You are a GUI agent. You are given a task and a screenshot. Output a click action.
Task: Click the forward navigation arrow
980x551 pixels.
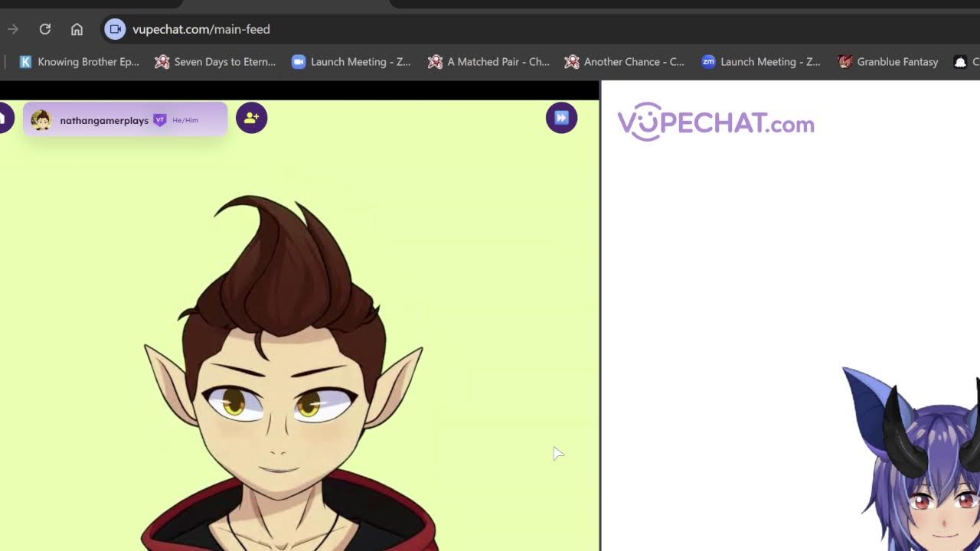coord(13,29)
